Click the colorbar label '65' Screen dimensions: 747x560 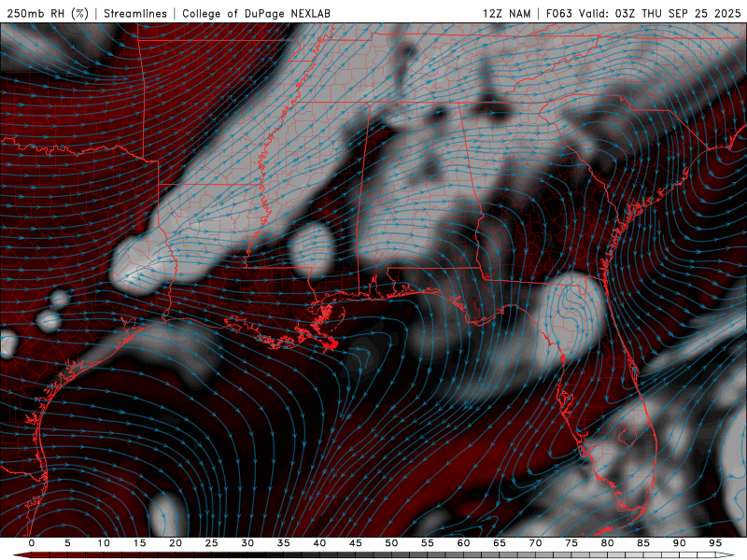tap(500, 543)
